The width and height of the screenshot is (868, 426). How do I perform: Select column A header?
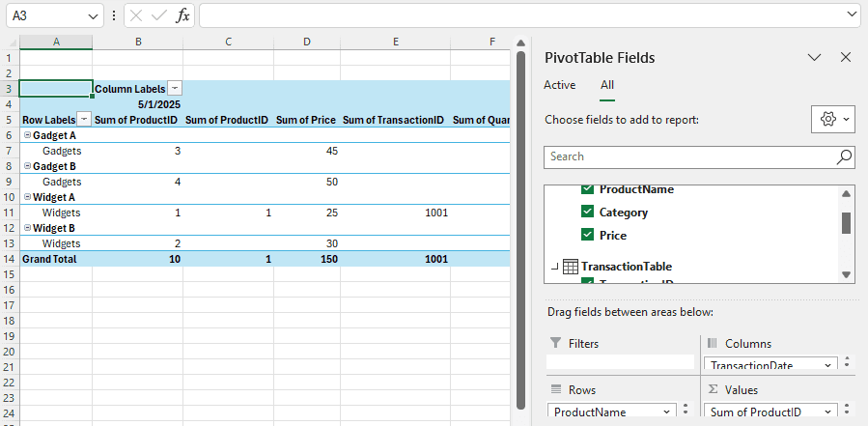(x=56, y=42)
